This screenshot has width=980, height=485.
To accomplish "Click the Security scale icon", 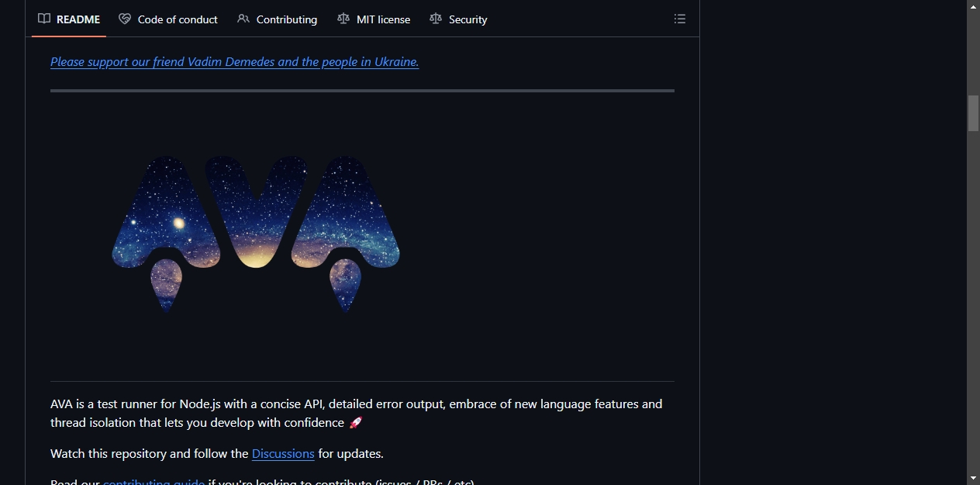I will click(x=436, y=19).
